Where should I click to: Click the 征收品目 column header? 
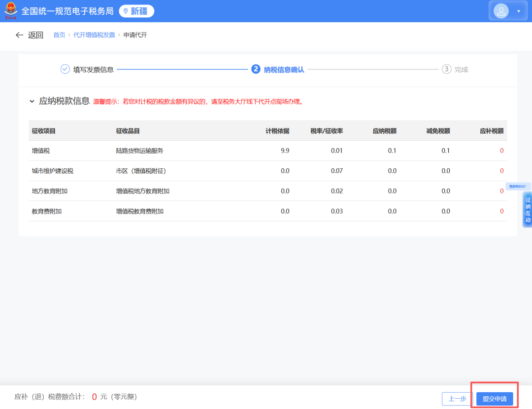(x=128, y=131)
